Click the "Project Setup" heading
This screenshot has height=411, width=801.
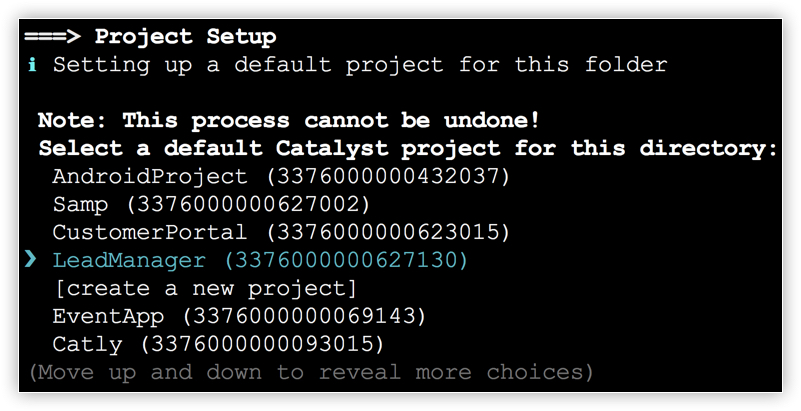(185, 37)
